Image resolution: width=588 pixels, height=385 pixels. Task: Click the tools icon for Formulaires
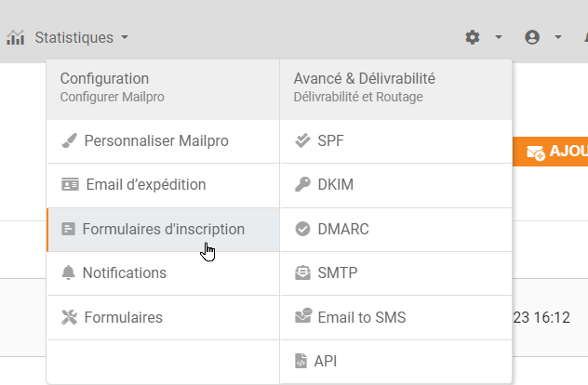coord(69,317)
